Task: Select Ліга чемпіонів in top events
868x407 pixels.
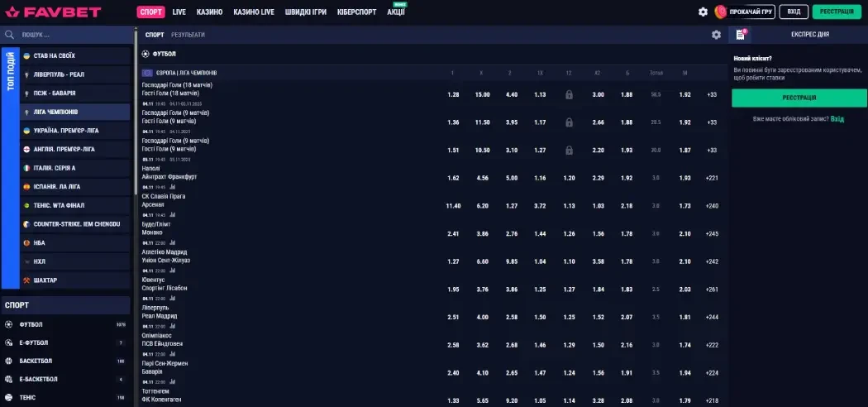Action: (x=74, y=112)
